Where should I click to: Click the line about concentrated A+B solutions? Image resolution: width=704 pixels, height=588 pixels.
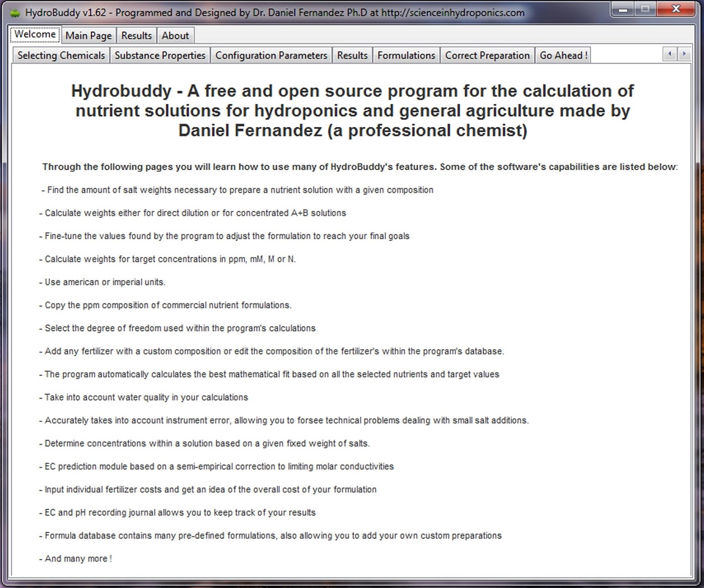(x=192, y=213)
